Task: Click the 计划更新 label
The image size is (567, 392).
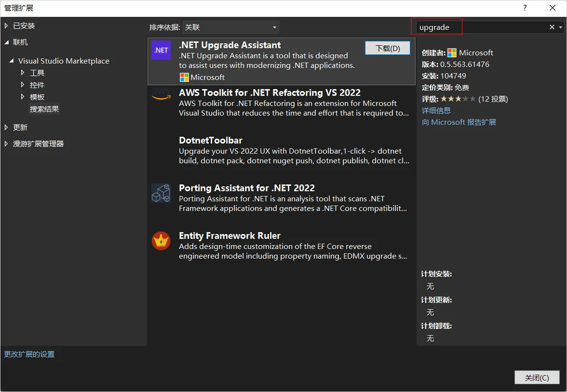Action: 436,300
